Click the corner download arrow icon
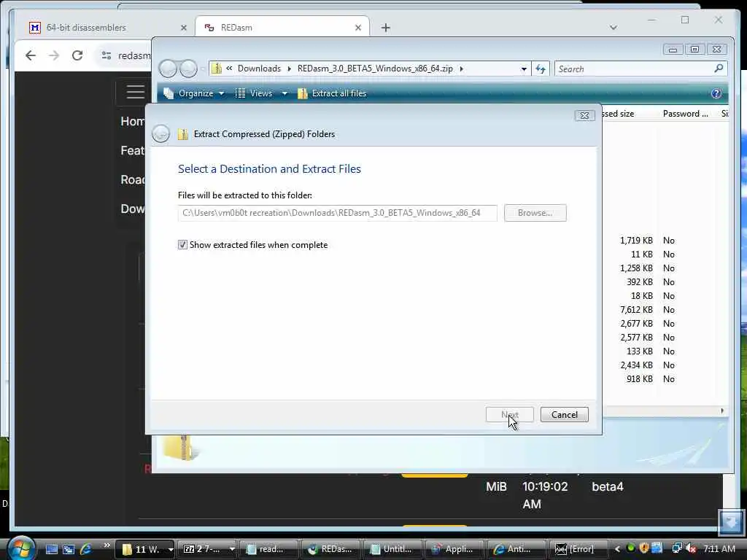The image size is (747, 560). click(731, 521)
